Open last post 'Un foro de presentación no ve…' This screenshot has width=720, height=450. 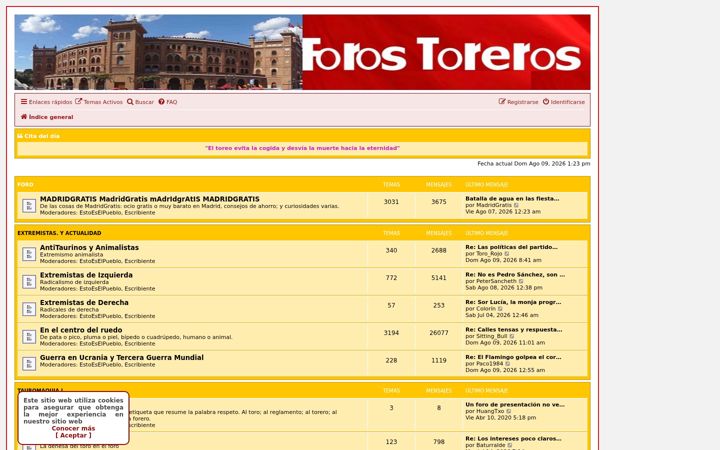(515, 405)
